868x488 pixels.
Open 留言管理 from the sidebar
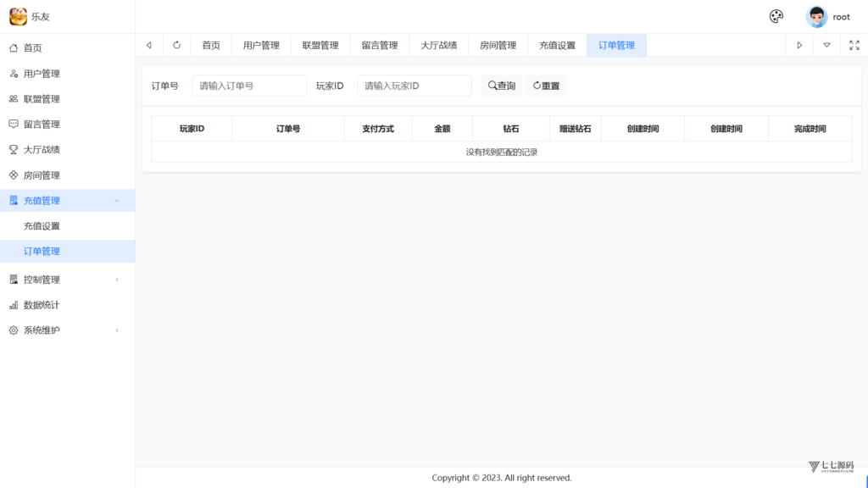point(68,125)
